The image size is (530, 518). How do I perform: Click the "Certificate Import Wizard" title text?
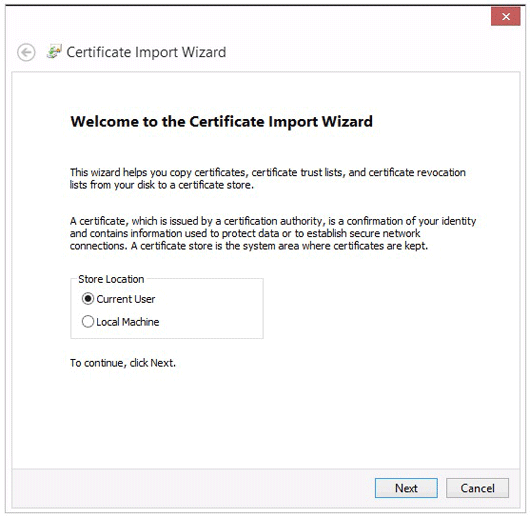tap(146, 52)
